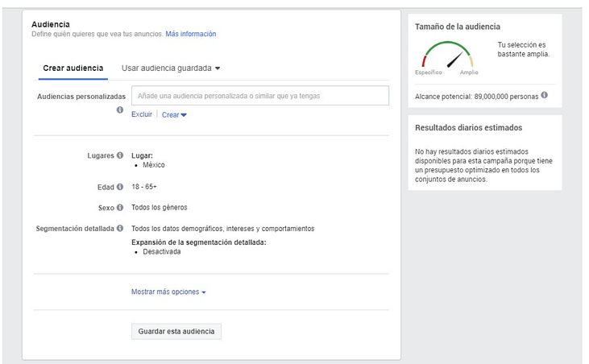The image size is (589, 364).
Task: Click the 18 - 65+ age range
Action: click(144, 187)
